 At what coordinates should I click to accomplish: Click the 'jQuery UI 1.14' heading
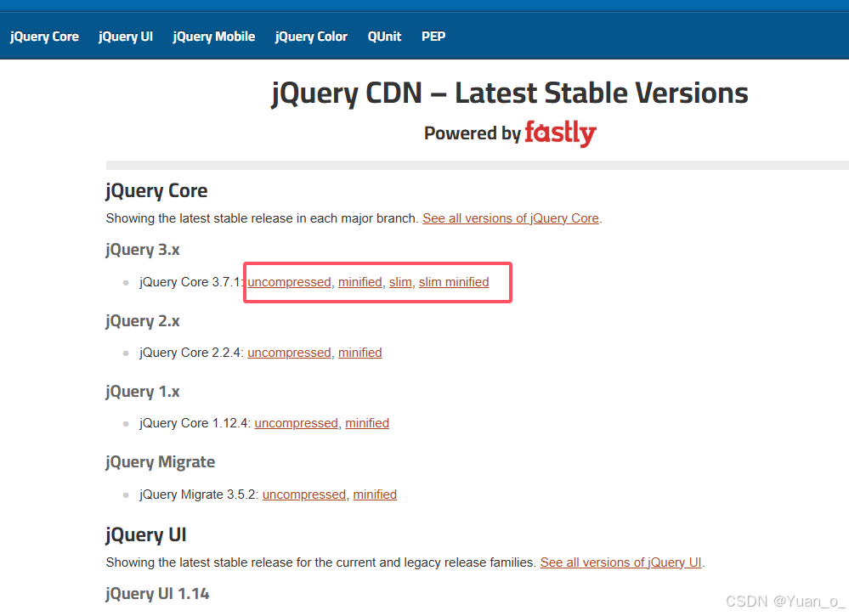click(x=157, y=594)
